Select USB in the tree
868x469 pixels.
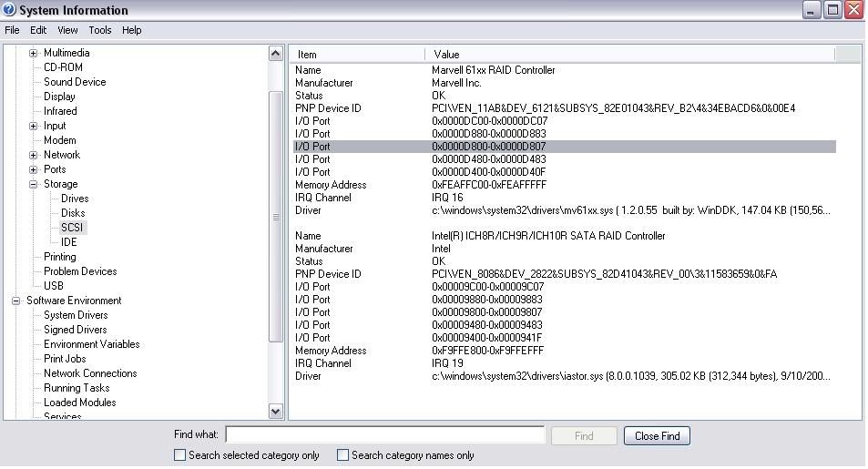54,286
